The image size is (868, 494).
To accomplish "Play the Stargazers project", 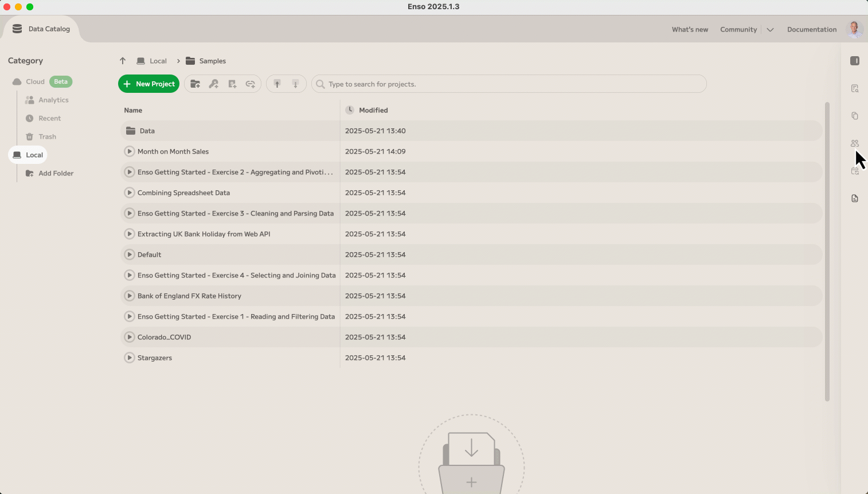I will (x=130, y=358).
